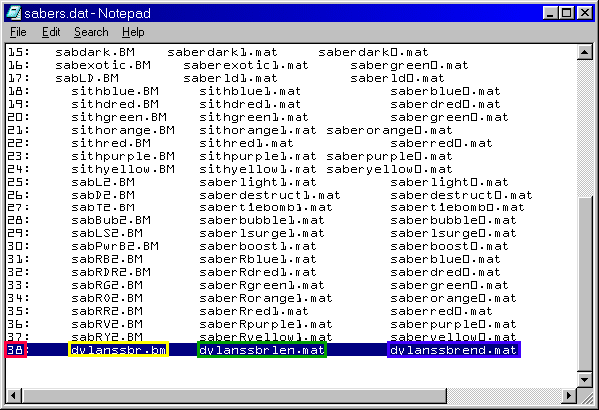
Task: Click saberlight1.mat on line 25
Action: point(258,182)
